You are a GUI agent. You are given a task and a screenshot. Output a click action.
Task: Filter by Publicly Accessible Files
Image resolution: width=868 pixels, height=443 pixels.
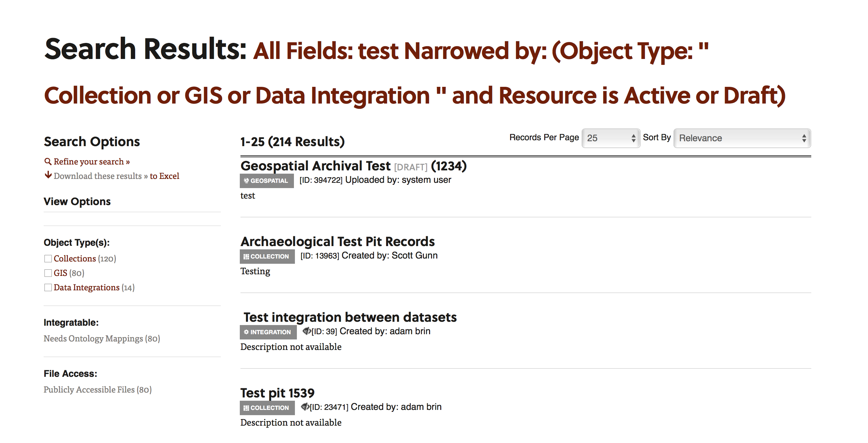pos(98,390)
